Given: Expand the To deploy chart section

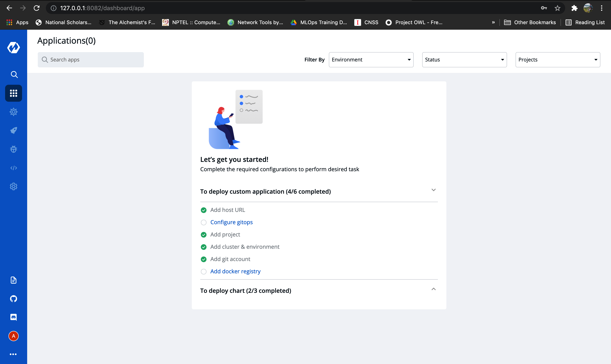Looking at the screenshot, I should [x=433, y=289].
